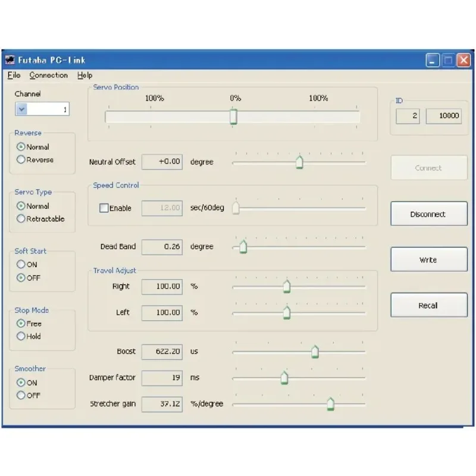The height and width of the screenshot is (476, 476).
Task: Open the File menu
Action: (x=14, y=75)
